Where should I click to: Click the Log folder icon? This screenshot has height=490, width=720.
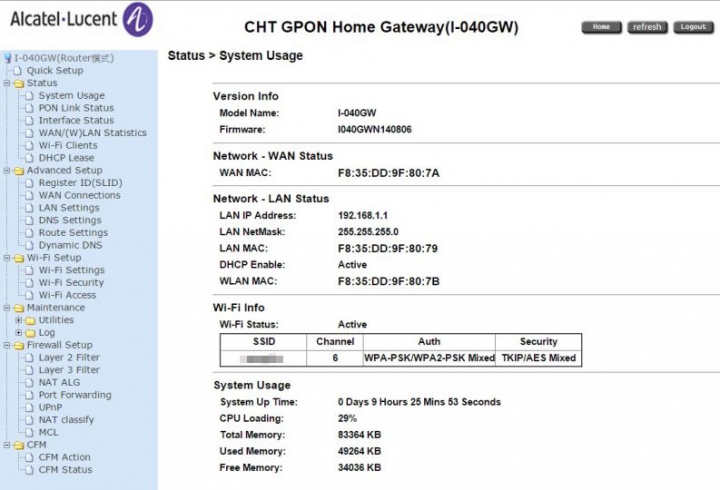click(x=30, y=333)
